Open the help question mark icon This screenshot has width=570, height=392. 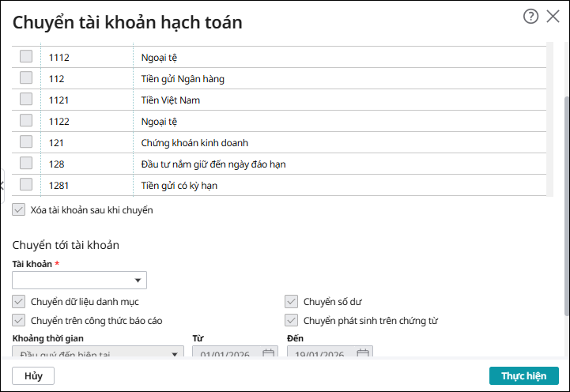tap(530, 16)
